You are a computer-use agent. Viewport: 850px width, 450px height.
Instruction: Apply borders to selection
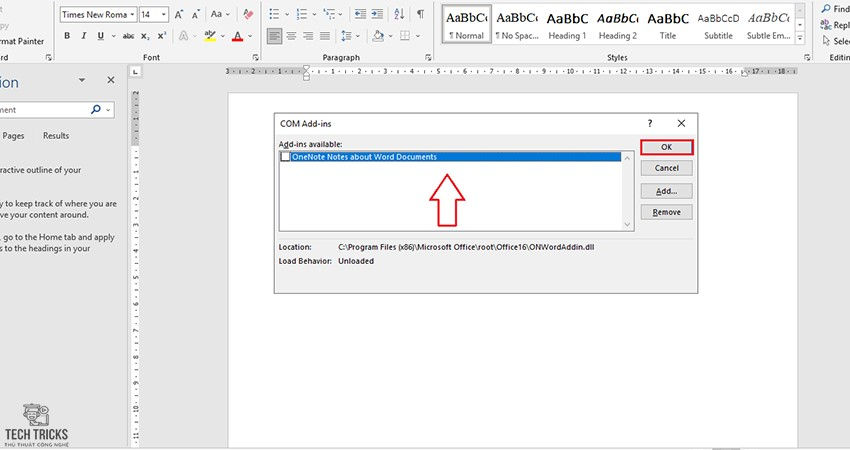coord(405,36)
